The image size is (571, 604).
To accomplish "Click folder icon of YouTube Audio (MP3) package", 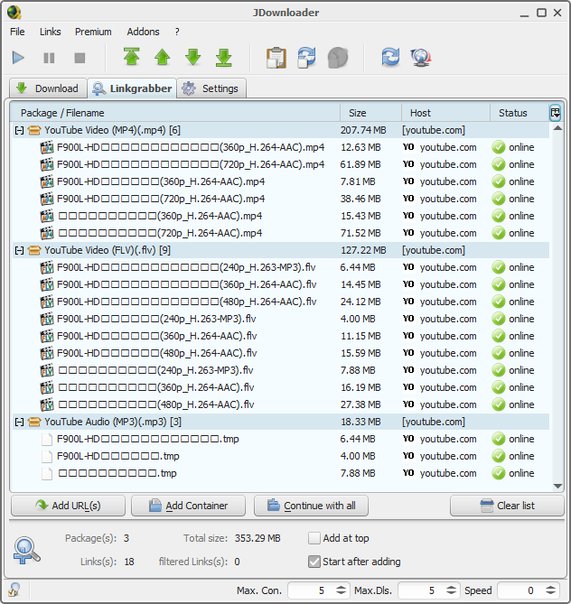I will (x=34, y=421).
